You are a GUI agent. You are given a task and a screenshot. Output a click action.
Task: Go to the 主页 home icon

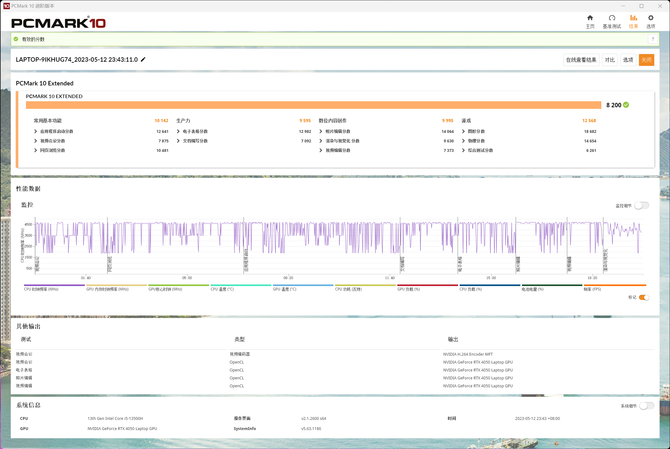(590, 21)
